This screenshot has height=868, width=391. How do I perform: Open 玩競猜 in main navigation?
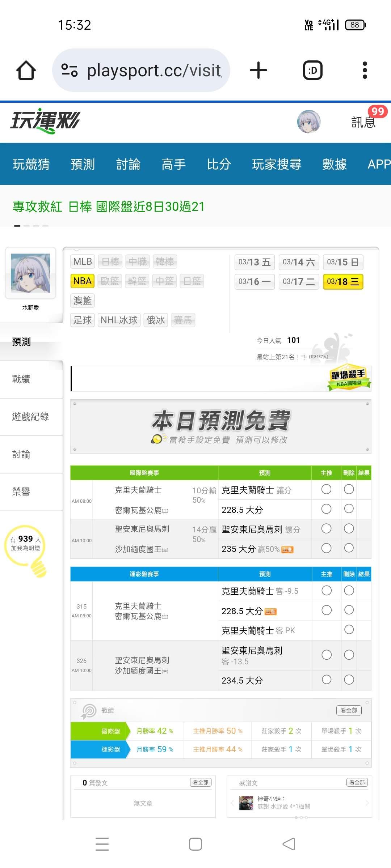click(x=31, y=164)
